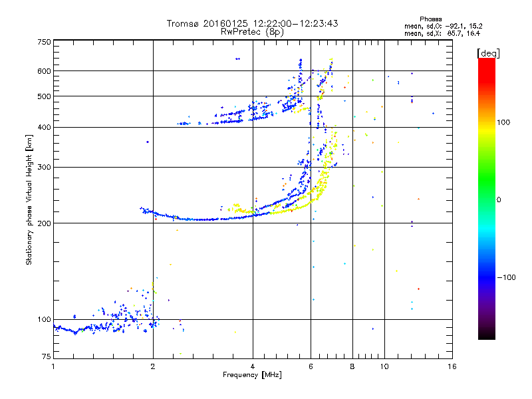Click the y-axis label '400'

(44, 128)
